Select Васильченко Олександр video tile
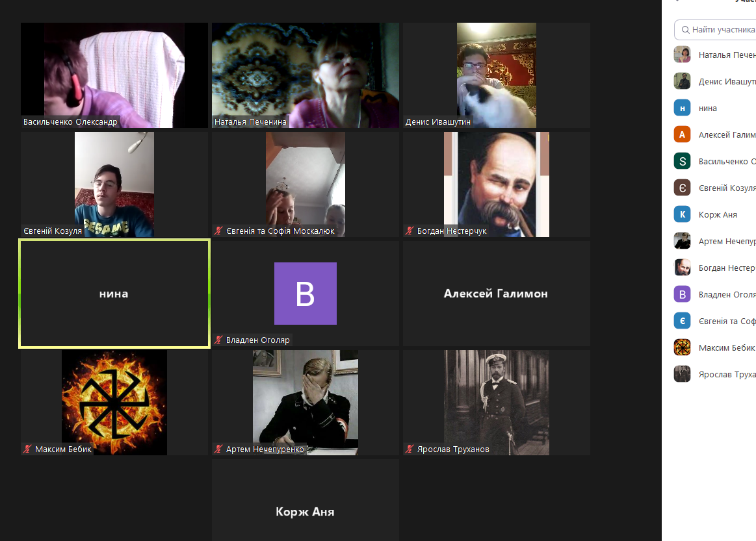The image size is (756, 541). 114,75
